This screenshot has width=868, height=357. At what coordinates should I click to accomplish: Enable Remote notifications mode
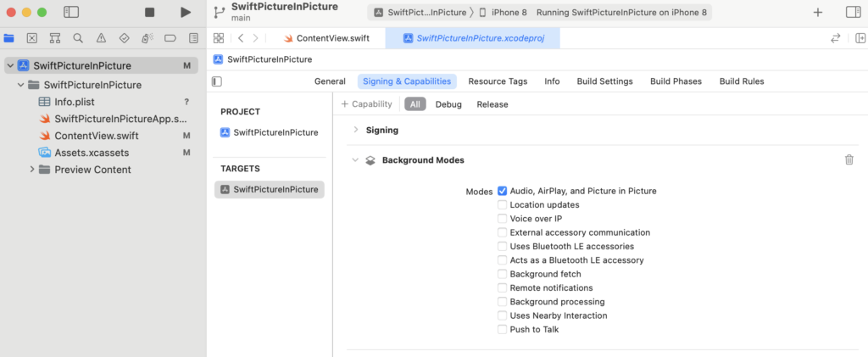[x=502, y=287]
